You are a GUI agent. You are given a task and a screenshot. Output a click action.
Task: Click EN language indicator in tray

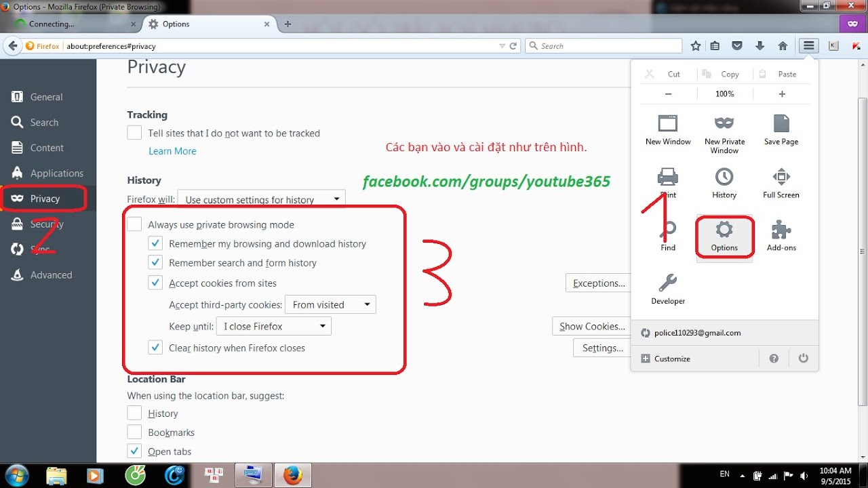pyautogui.click(x=724, y=475)
